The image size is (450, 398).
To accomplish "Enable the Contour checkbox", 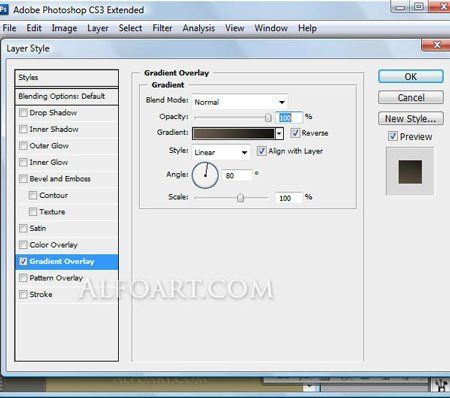I will point(33,195).
